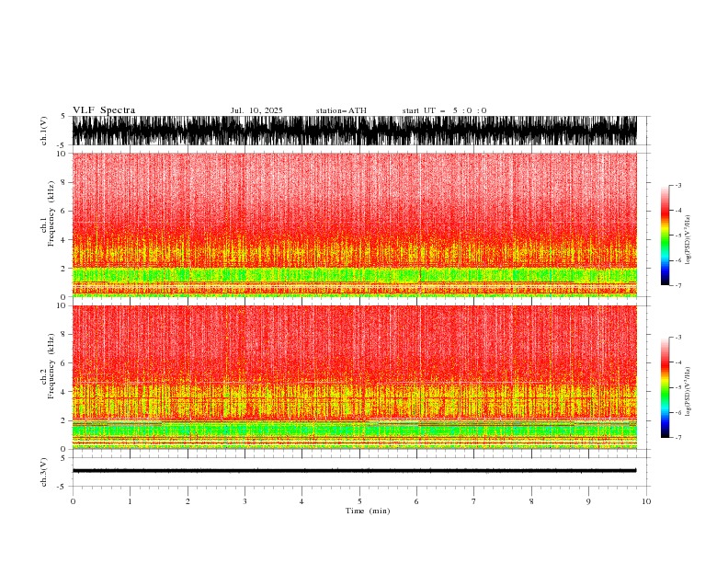Click the 10 kHz tick on ch.2 frequency axis
The height and width of the screenshot is (563, 728).
coord(61,305)
